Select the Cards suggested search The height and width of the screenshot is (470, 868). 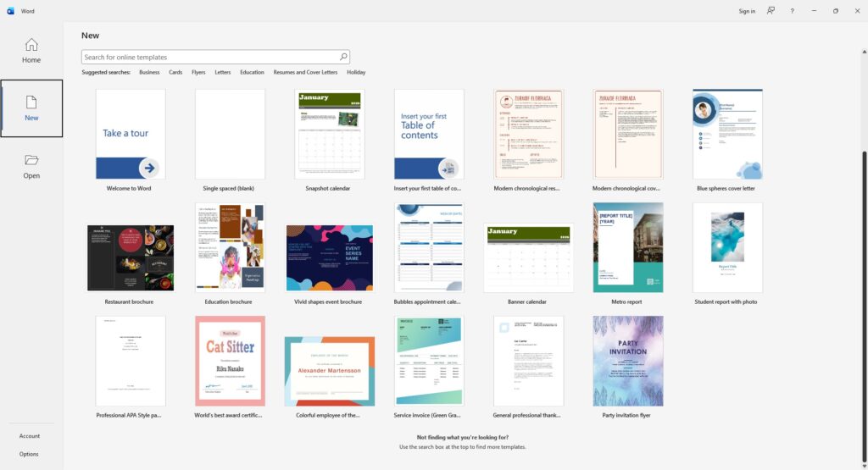click(175, 72)
